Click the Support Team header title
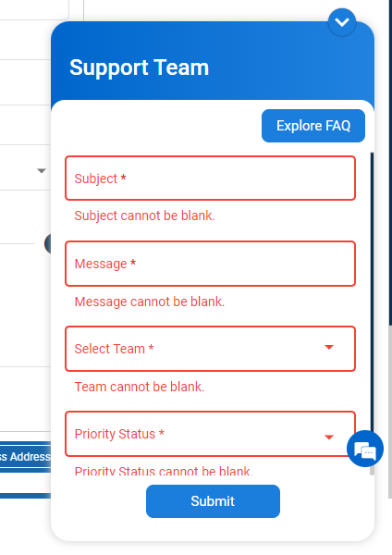The width and height of the screenshot is (392, 555). coord(139,68)
